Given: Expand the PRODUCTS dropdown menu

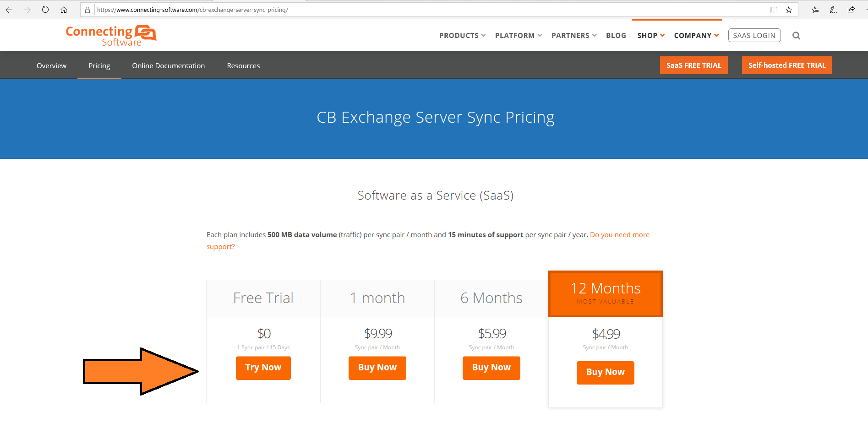Looking at the screenshot, I should [462, 35].
